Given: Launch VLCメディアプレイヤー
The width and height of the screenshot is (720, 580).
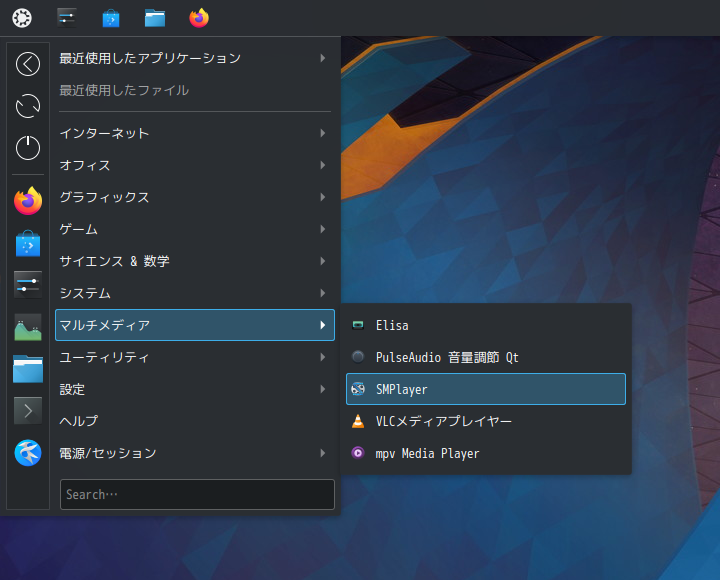Looking at the screenshot, I should click(486, 421).
